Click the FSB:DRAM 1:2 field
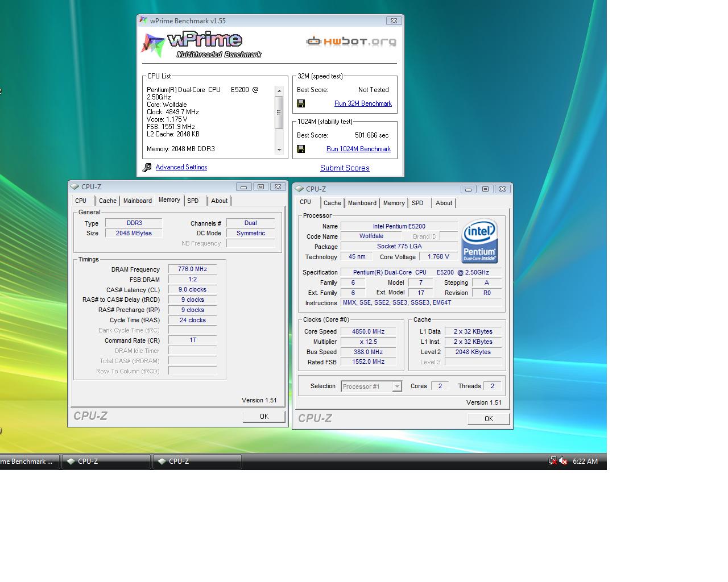The width and height of the screenshot is (728, 582). tap(192, 280)
